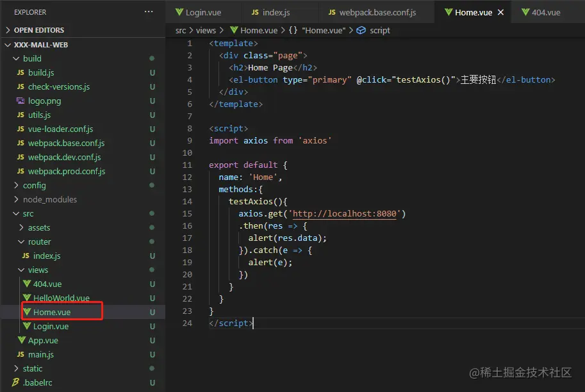
Task: Click the JS icon beside router index.js
Action: coord(26,256)
